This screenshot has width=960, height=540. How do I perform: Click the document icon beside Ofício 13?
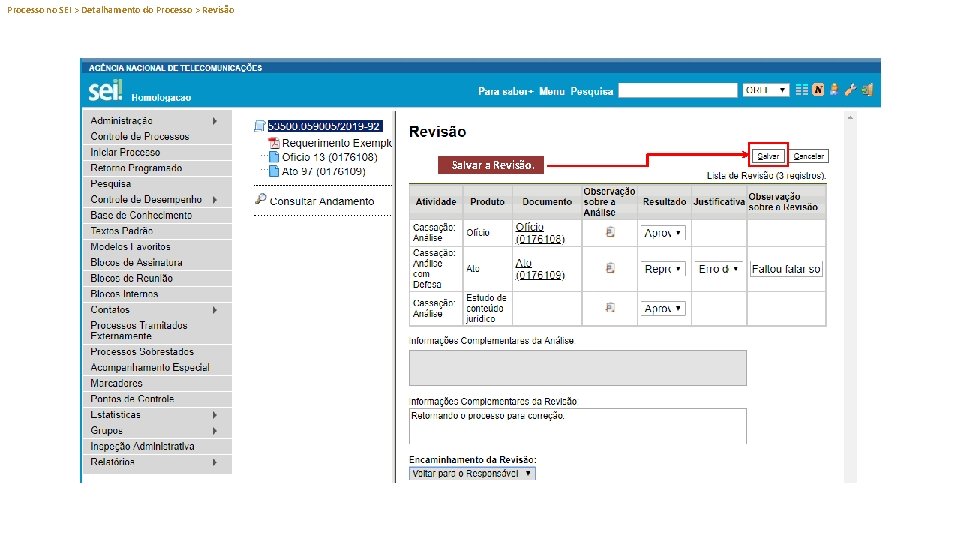(x=274, y=157)
